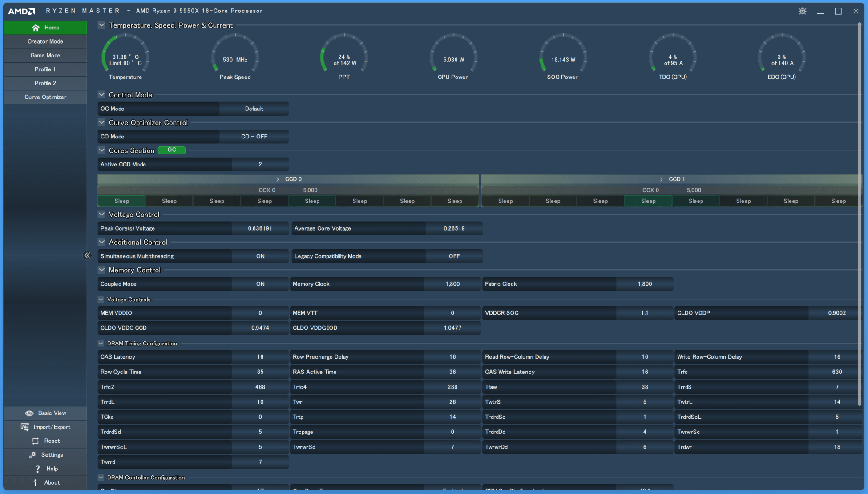This screenshot has width=868, height=494.
Task: Expand the CCD 1 arrow
Action: point(662,179)
